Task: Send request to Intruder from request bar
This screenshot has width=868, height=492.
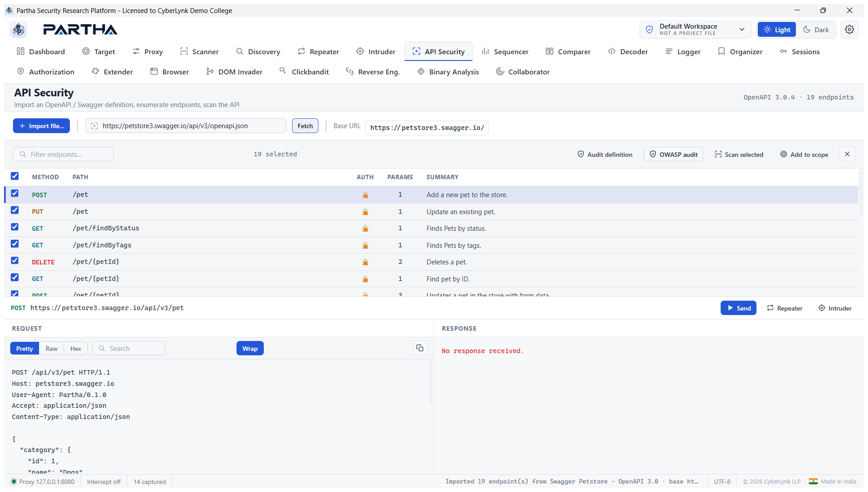Action: pyautogui.click(x=835, y=308)
